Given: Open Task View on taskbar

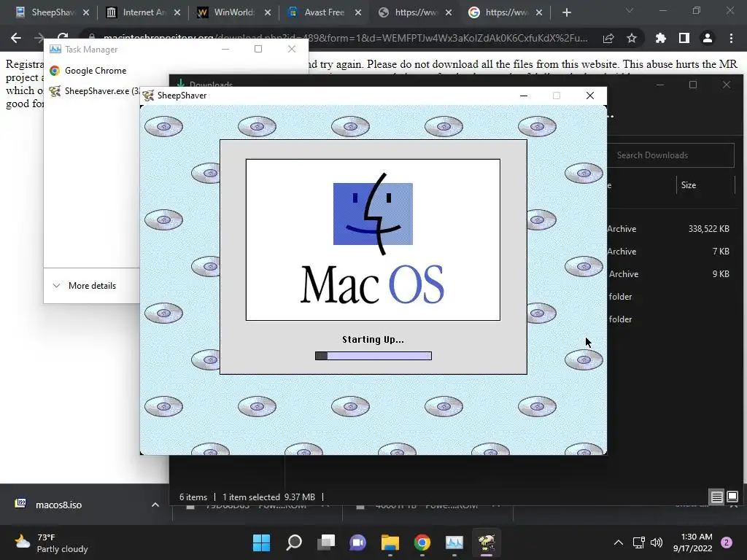Looking at the screenshot, I should [x=326, y=542].
